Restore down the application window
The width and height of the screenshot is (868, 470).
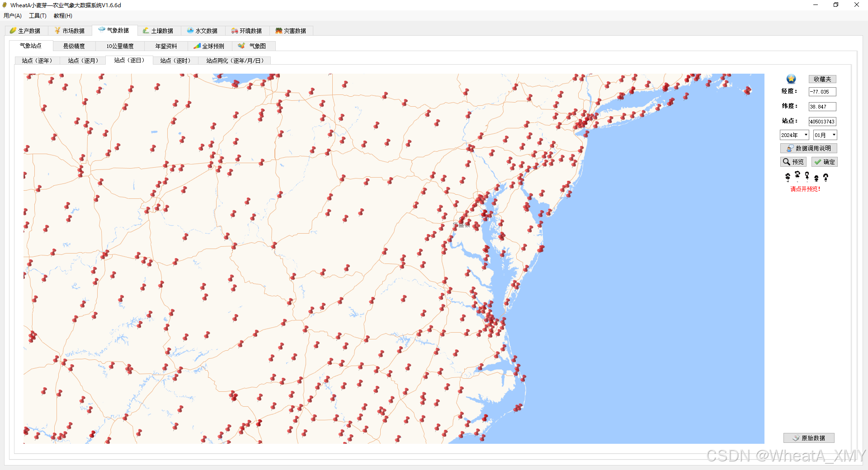[836, 5]
